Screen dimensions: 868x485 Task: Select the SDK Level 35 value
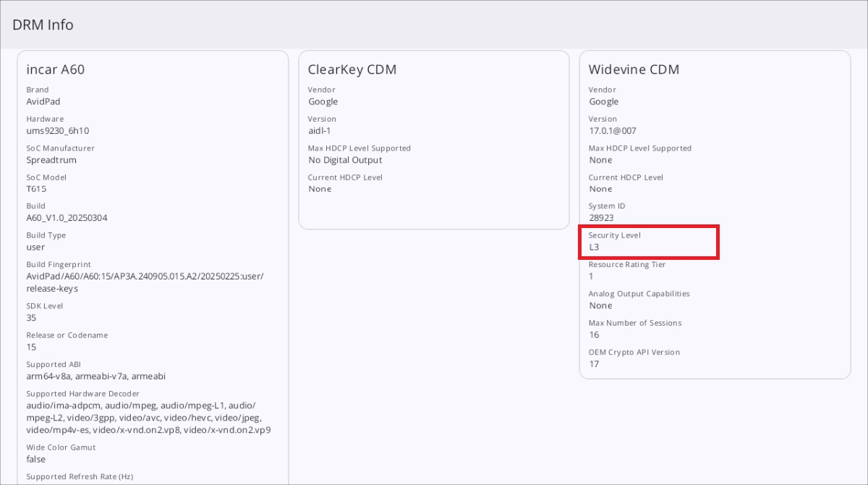[31, 318]
